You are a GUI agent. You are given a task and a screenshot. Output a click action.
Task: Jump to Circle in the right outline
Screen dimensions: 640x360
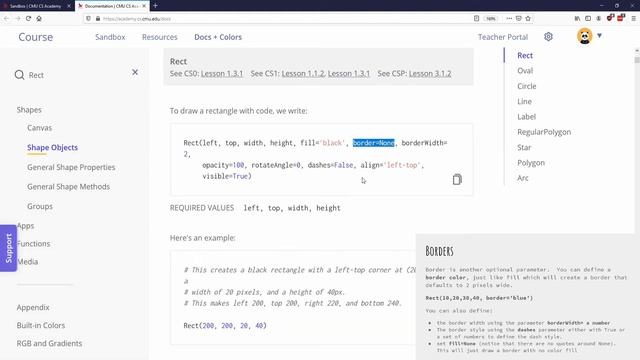[x=527, y=86]
